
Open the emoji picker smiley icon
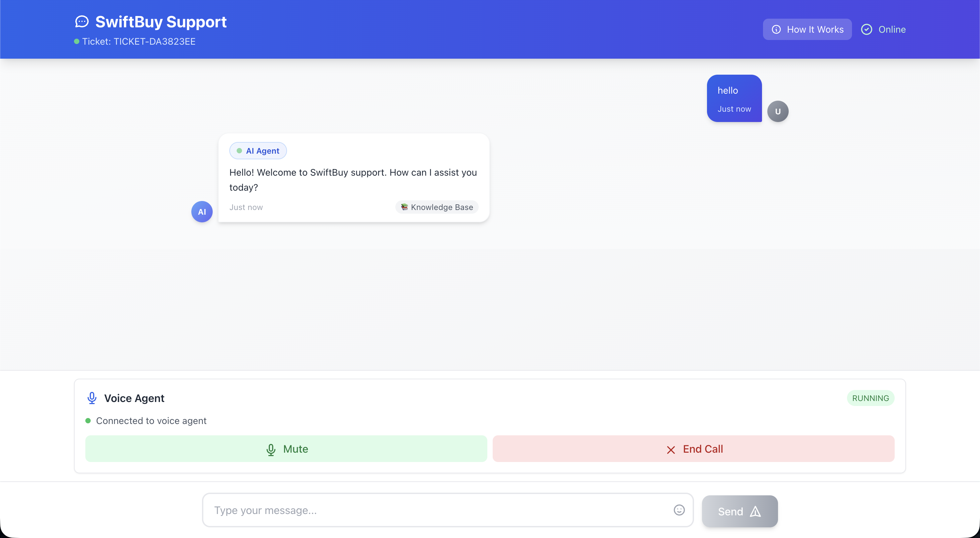679,510
